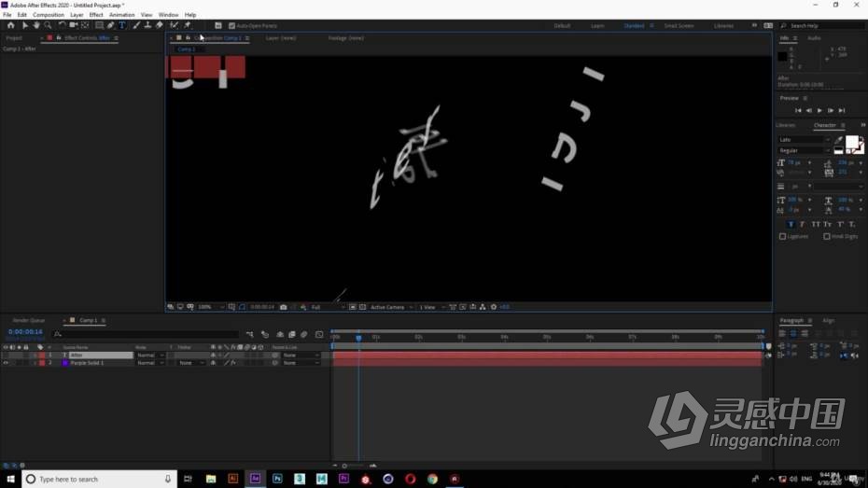
Task: Toggle Shy layers switch in timeline
Action: coord(280,335)
